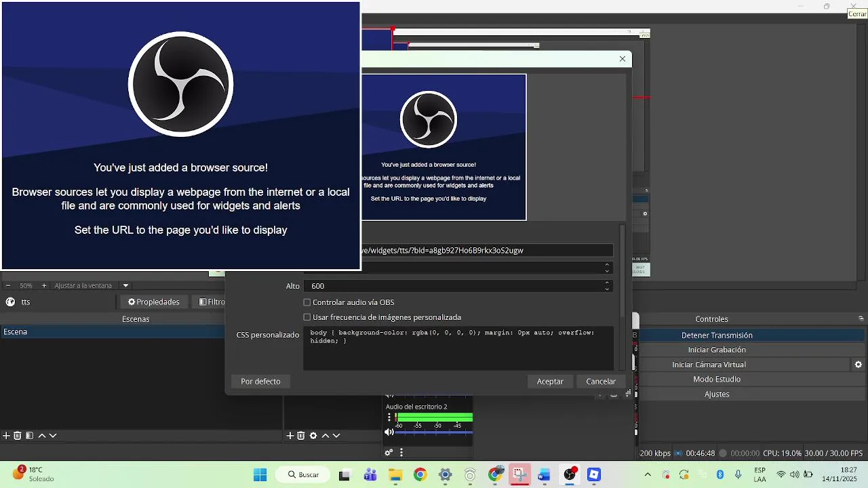Open virtual camera settings gear
The width and height of the screenshot is (868, 488).
(x=859, y=365)
